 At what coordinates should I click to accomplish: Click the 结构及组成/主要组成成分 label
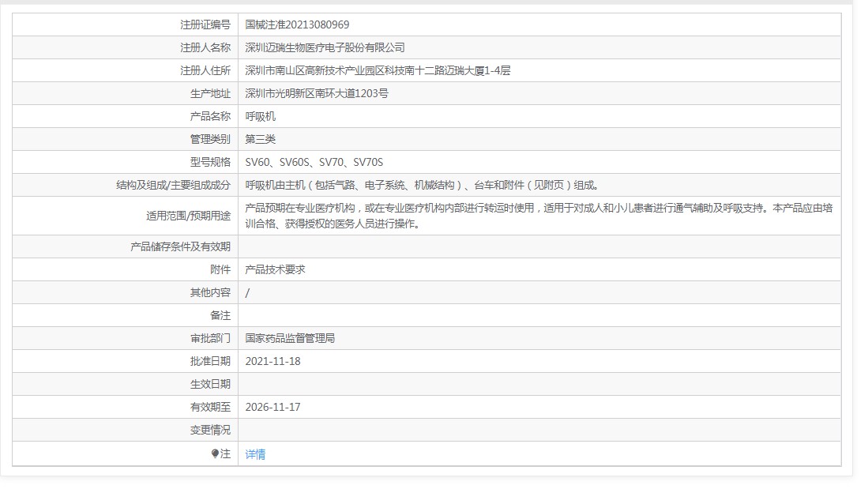point(173,185)
